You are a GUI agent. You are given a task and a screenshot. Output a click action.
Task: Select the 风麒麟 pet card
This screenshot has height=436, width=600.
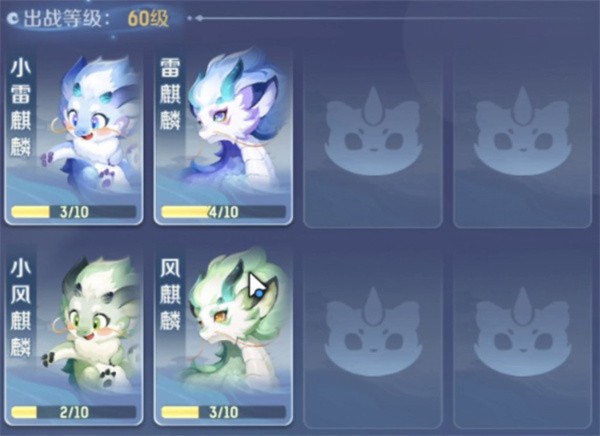pyautogui.click(x=223, y=338)
